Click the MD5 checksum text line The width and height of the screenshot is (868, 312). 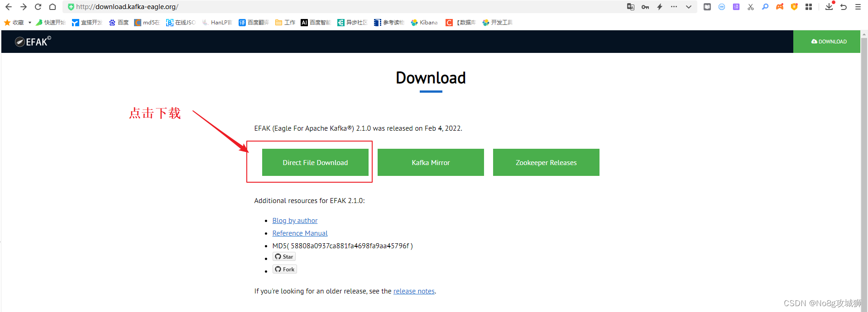tap(342, 246)
